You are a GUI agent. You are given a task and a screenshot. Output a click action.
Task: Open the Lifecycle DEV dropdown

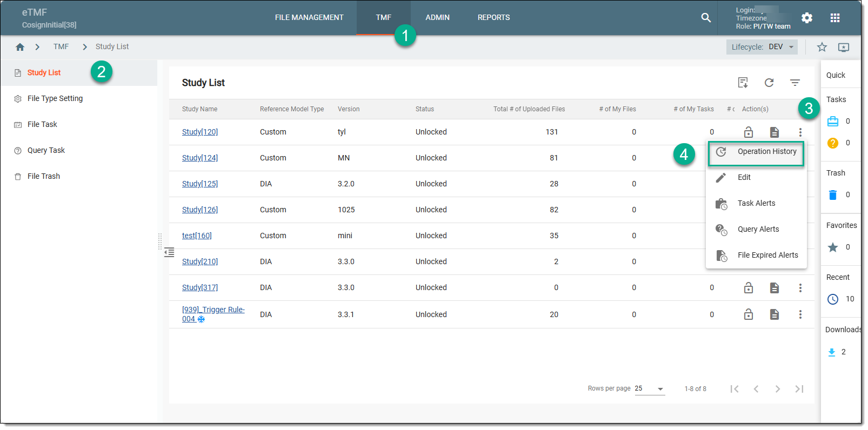tap(762, 47)
